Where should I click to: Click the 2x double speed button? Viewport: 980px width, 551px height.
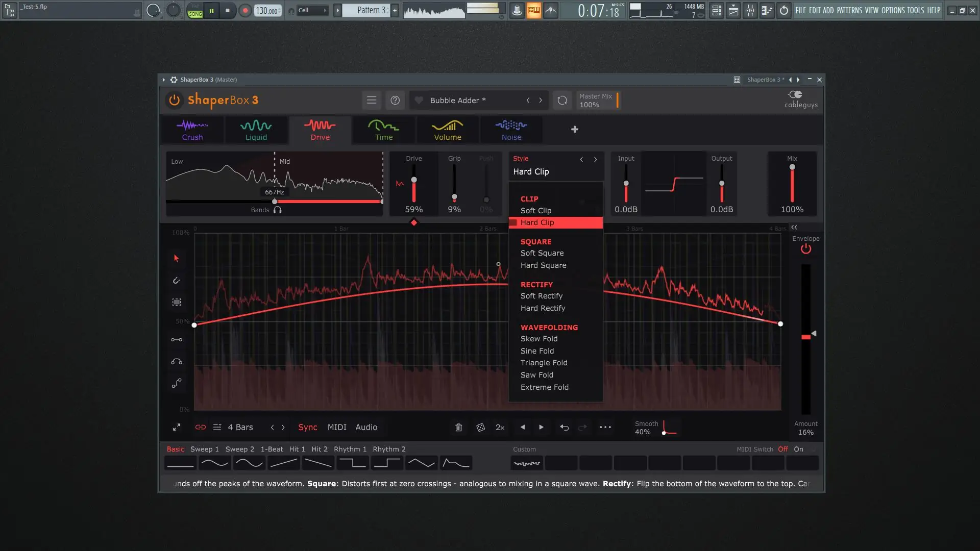pos(500,428)
